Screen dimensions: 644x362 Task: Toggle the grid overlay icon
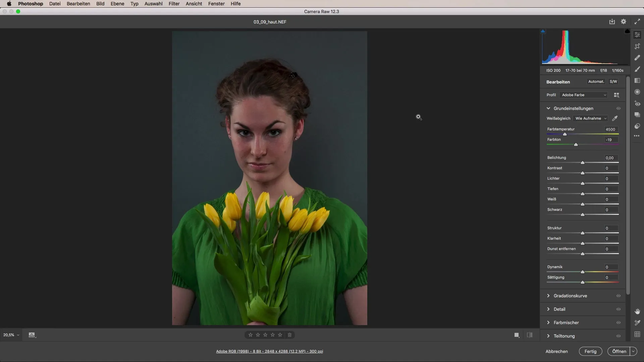[637, 334]
